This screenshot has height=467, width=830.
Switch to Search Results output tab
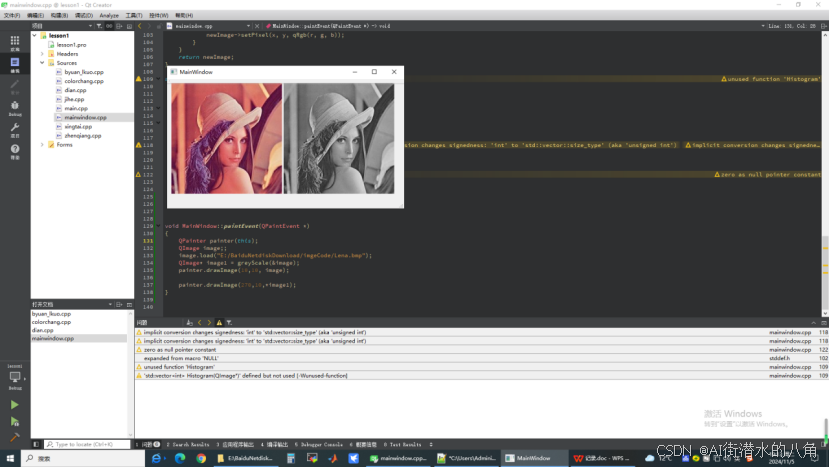[188, 444]
